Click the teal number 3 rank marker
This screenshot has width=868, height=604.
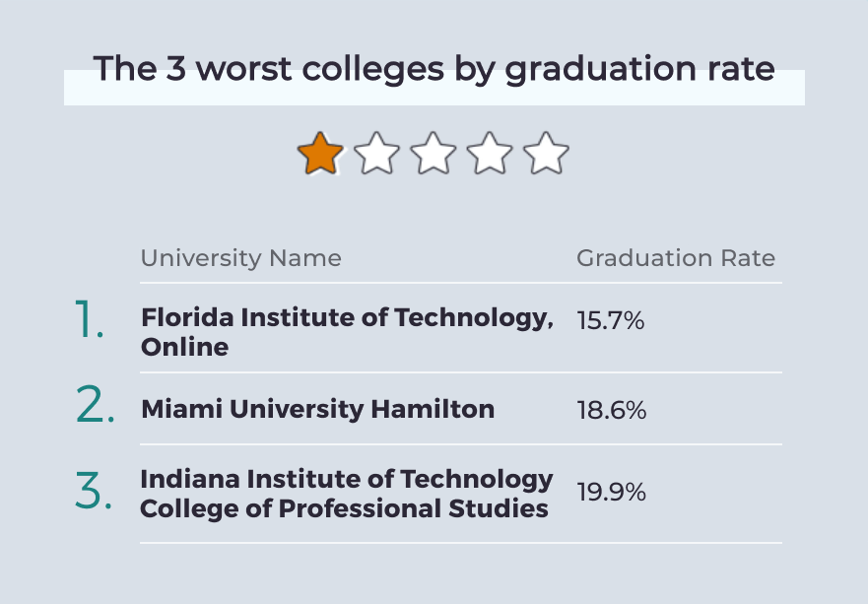point(93,490)
